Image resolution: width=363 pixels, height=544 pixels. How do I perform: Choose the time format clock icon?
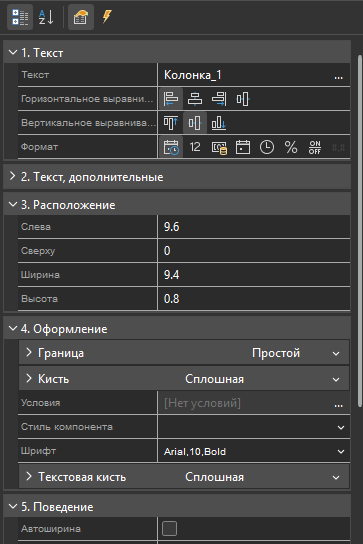point(267,147)
